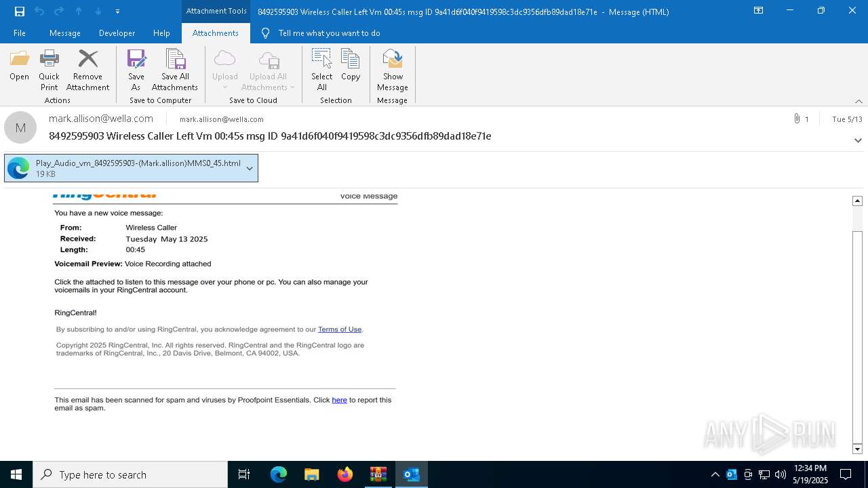Click the Previous Item up arrow
The width and height of the screenshot is (868, 488).
[79, 11]
